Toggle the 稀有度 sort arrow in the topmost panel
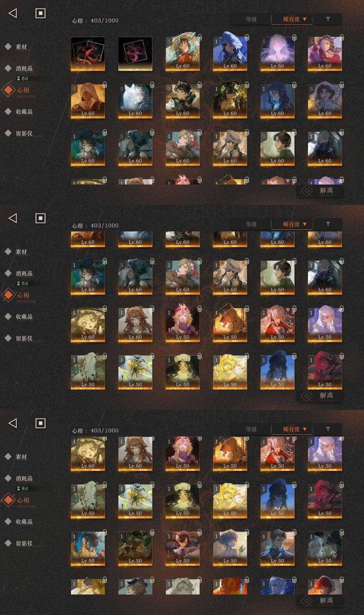364x615 pixels. pos(305,19)
